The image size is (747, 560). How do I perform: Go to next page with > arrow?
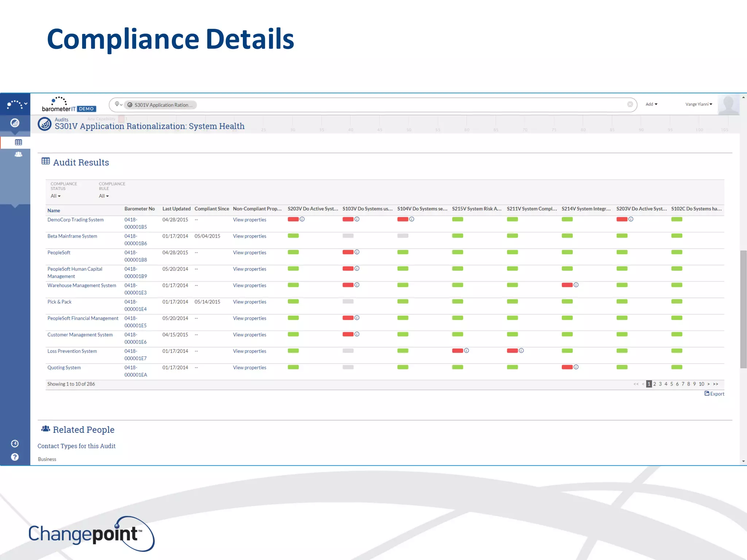[709, 384]
